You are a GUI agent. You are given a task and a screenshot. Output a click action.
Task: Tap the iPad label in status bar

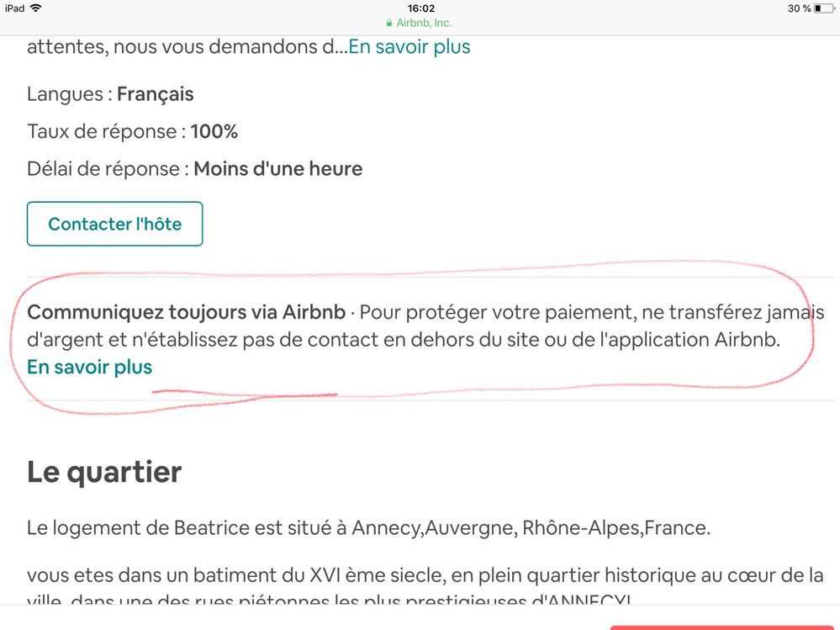(14, 8)
